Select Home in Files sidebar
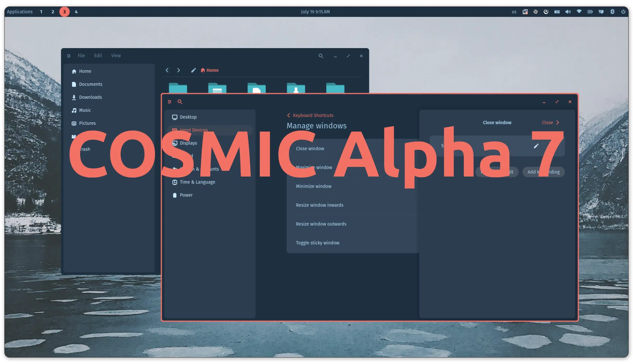Viewport: 633px width, 364px height. coord(109,71)
